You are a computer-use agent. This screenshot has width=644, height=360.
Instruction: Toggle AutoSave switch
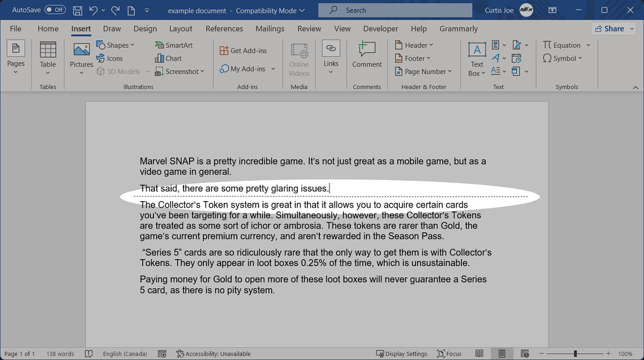(x=55, y=10)
